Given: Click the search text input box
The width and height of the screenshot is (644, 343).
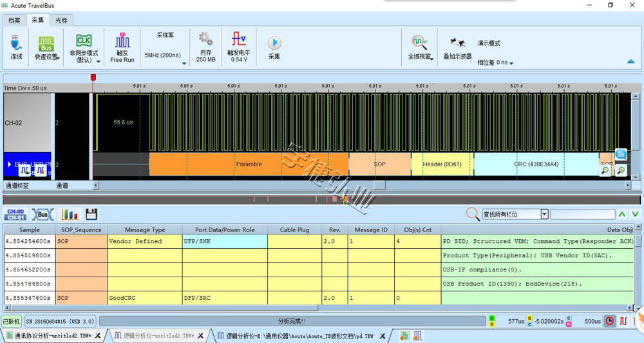Looking at the screenshot, I should click(x=582, y=214).
